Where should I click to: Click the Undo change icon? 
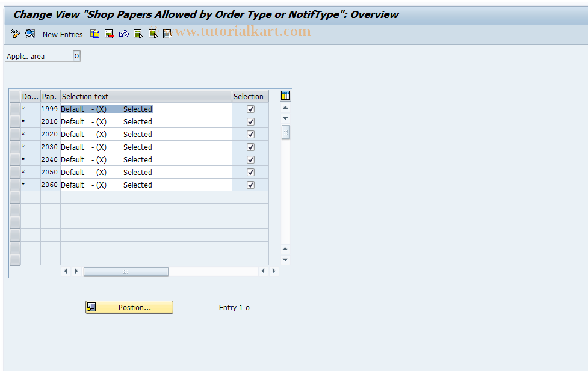pyautogui.click(x=123, y=34)
